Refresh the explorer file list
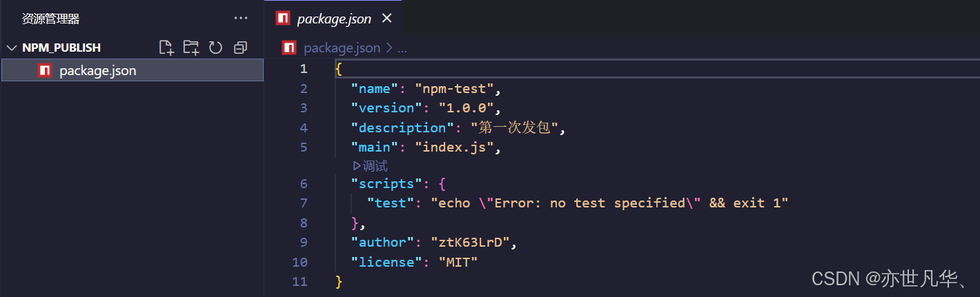 [215, 48]
